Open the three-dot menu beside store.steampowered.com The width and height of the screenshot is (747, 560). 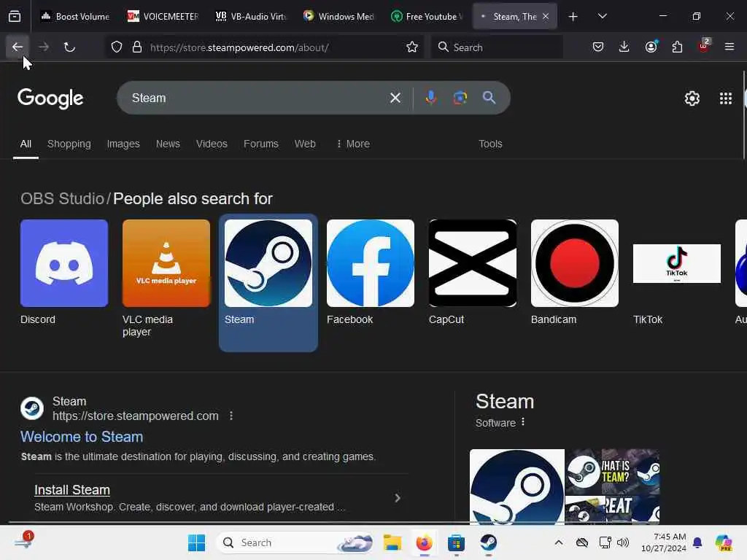(x=231, y=416)
